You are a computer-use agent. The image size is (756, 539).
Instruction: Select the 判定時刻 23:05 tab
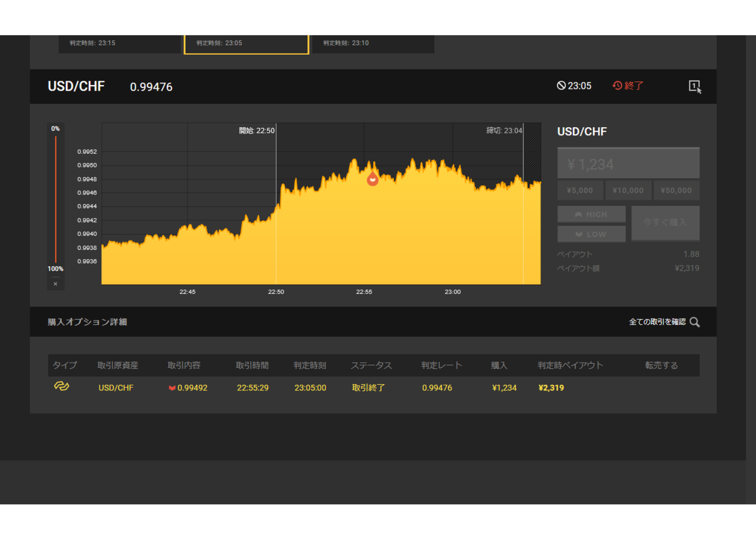tap(246, 43)
